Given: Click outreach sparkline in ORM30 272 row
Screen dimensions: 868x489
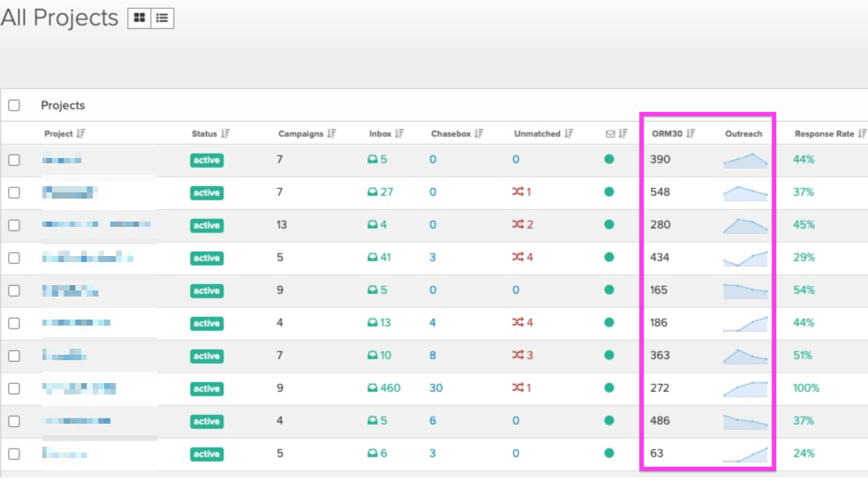Looking at the screenshot, I should [x=745, y=388].
